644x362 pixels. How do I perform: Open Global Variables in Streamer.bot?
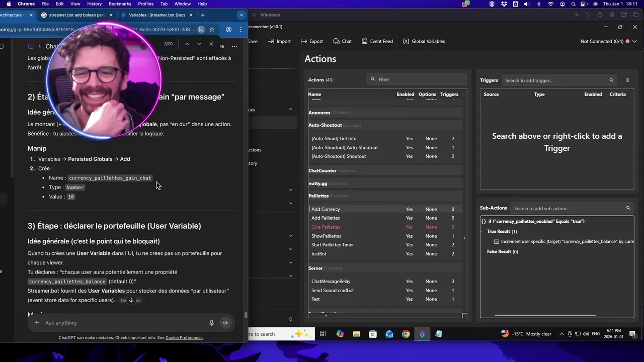pos(424,41)
